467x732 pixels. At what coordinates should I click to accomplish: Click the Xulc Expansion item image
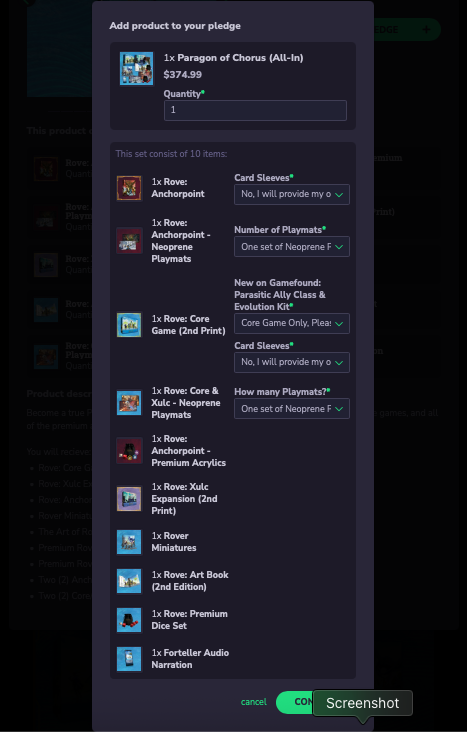(129, 499)
